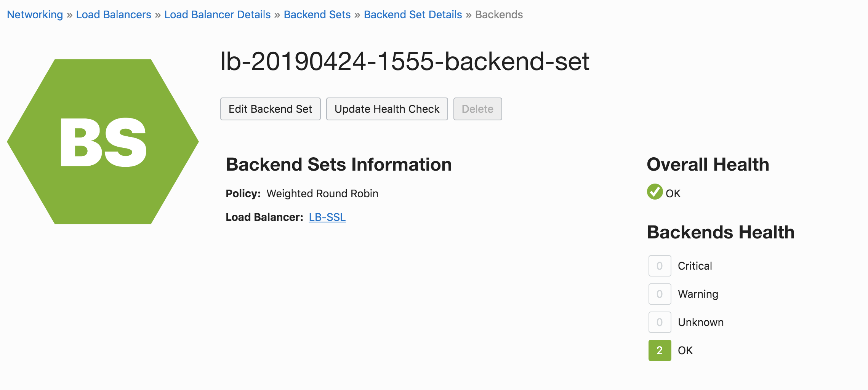
Task: Click the Unknown count badge showing 0
Action: 660,322
